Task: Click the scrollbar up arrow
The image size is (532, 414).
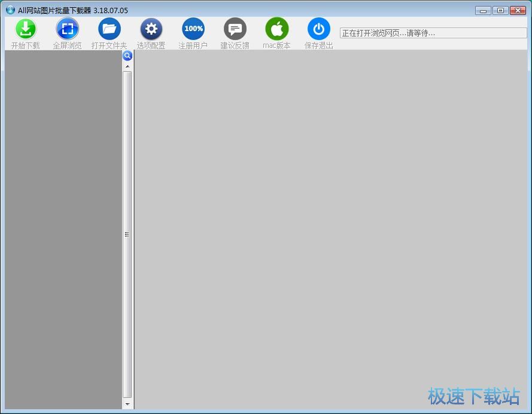Action: (x=127, y=66)
